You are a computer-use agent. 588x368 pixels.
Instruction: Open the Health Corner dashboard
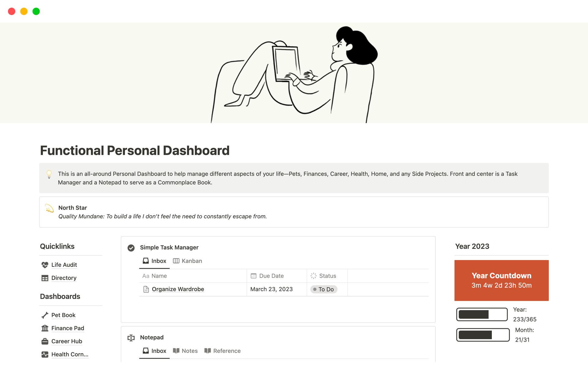(x=70, y=355)
